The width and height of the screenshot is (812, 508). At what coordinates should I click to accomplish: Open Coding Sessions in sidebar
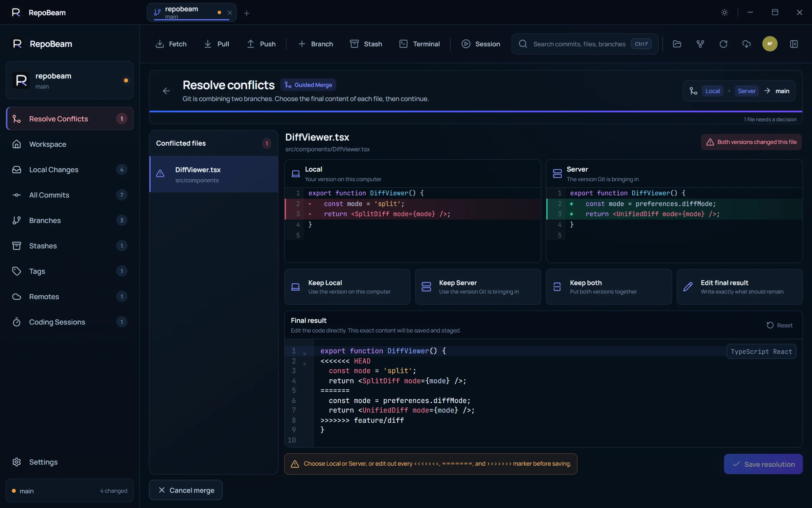coord(70,322)
